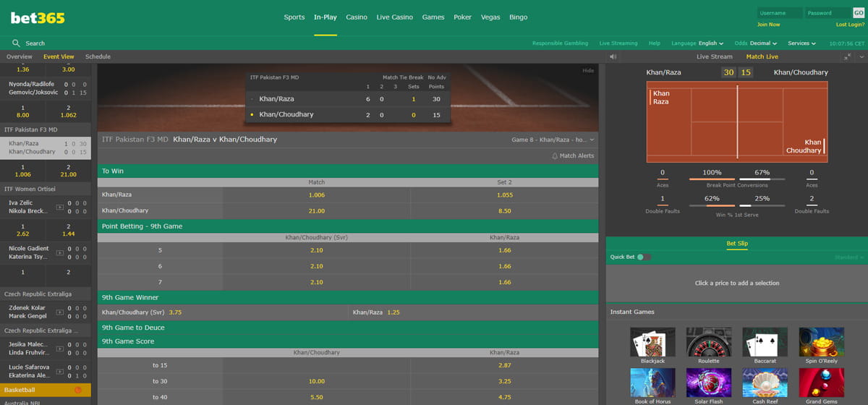
Task: Click the Password input field
Action: click(x=828, y=13)
